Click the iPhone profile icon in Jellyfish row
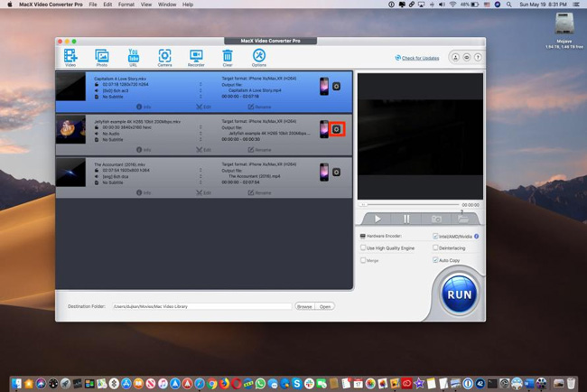The height and width of the screenshot is (392, 587). pos(324,129)
